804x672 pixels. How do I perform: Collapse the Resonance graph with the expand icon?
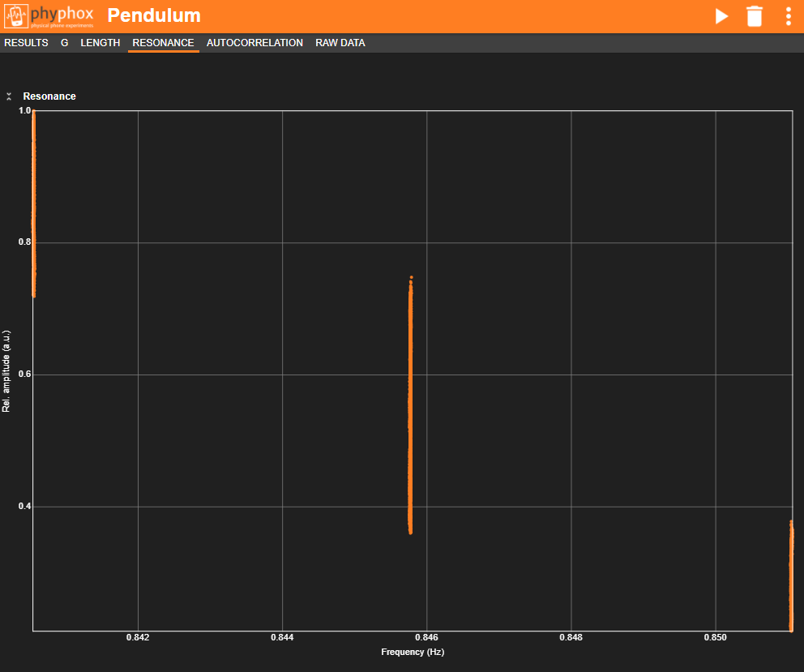(9, 96)
